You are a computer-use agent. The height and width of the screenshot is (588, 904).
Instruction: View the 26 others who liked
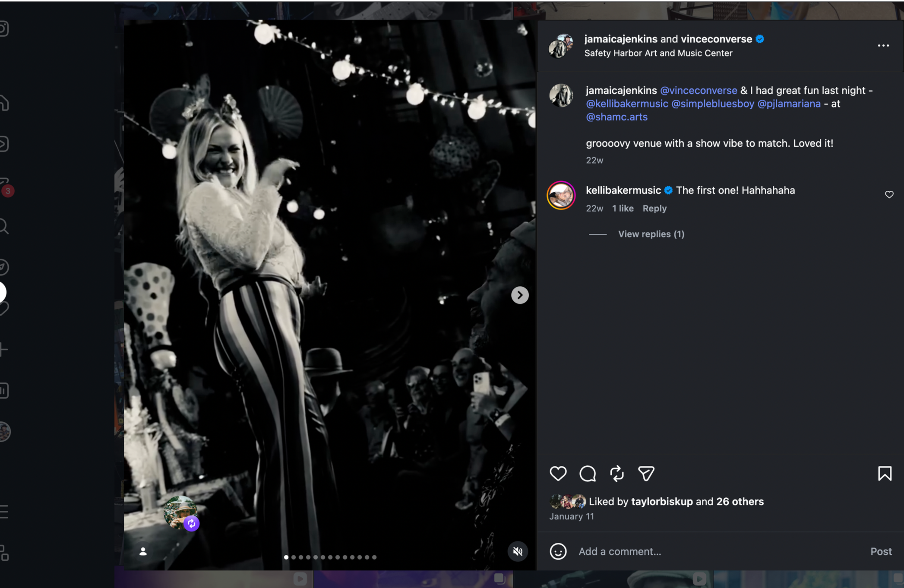tap(740, 502)
